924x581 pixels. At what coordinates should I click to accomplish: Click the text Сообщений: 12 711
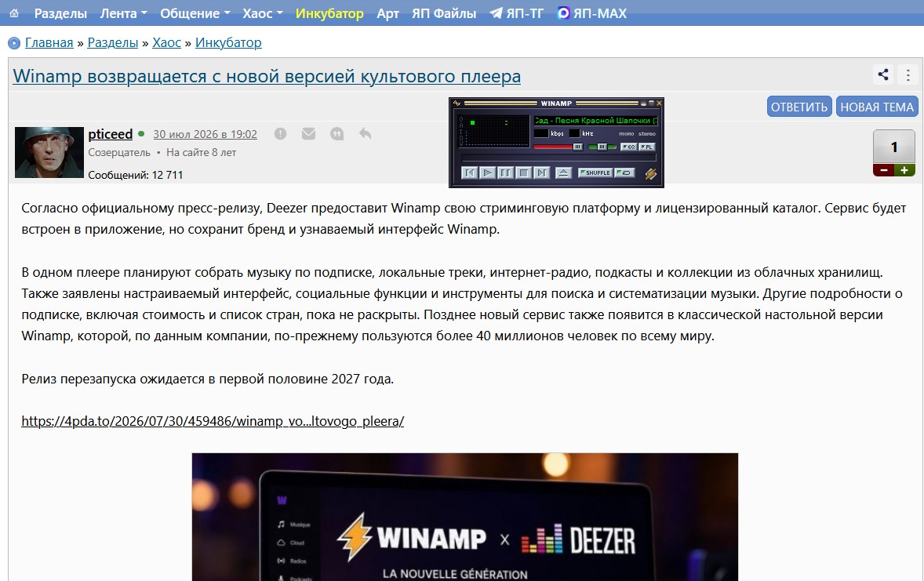[136, 175]
